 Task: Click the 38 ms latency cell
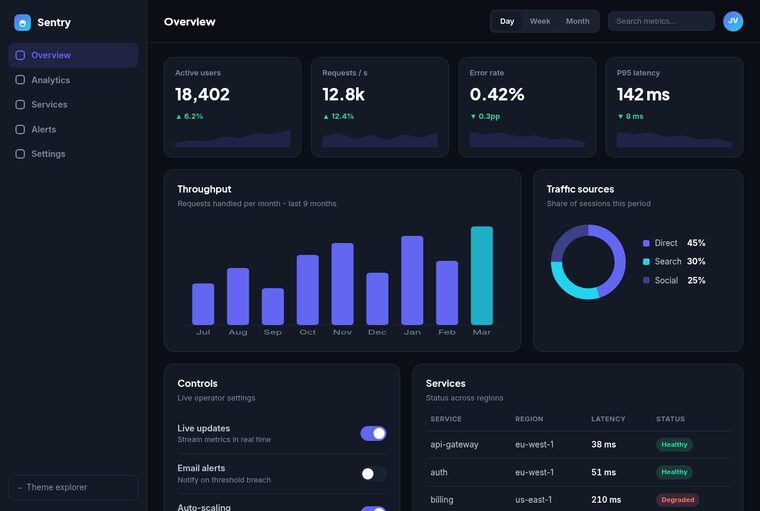tap(603, 445)
